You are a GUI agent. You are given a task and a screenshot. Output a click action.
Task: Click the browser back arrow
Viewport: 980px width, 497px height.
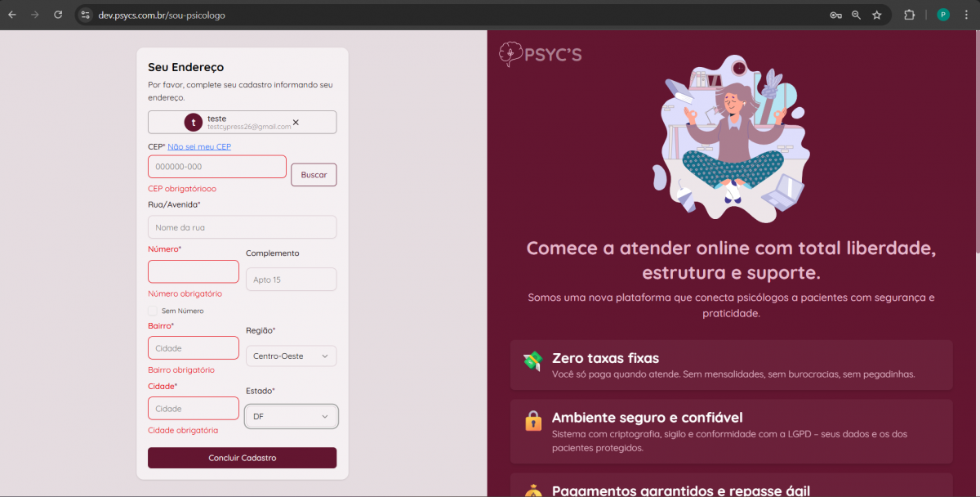12,15
